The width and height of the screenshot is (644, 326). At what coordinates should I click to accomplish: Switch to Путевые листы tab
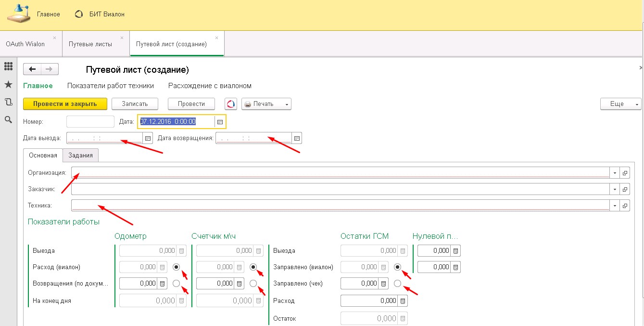pyautogui.click(x=90, y=44)
